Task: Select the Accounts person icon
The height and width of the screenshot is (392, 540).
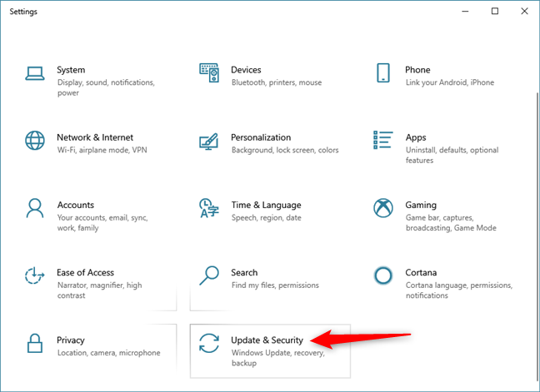Action: click(x=34, y=207)
